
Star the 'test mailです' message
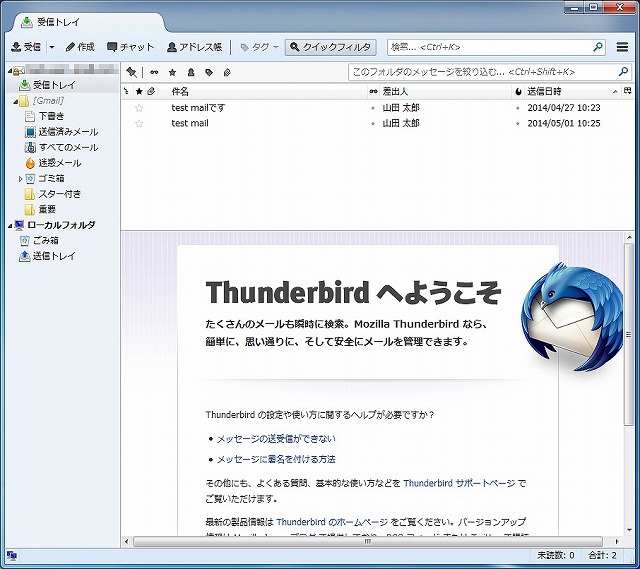point(139,108)
